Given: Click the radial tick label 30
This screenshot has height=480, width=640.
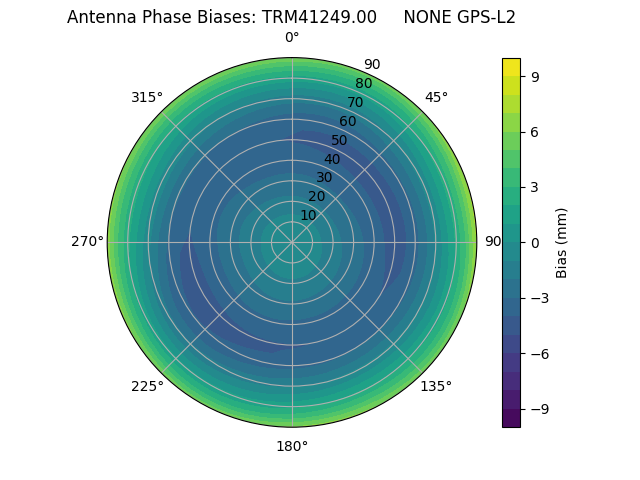Looking at the screenshot, I should 324,177.
